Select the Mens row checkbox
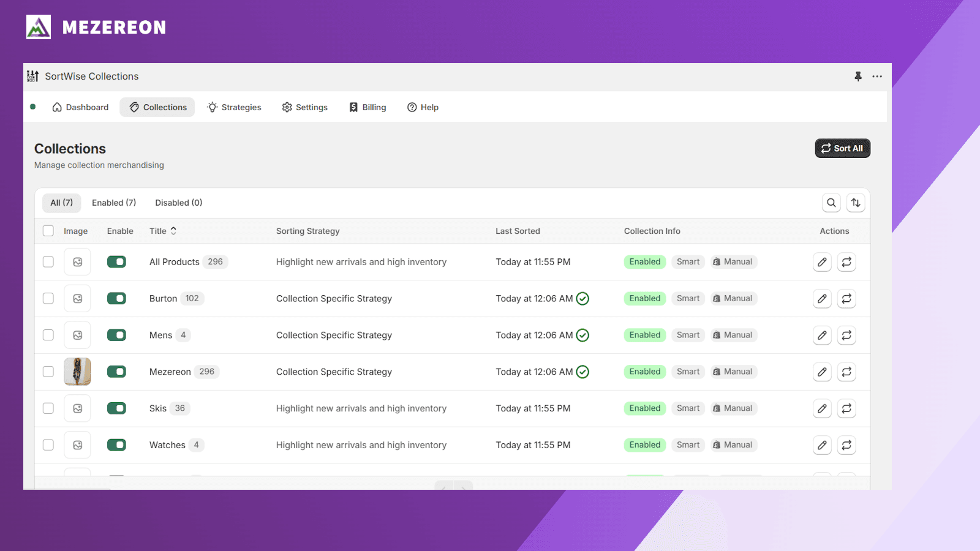 pos(48,335)
